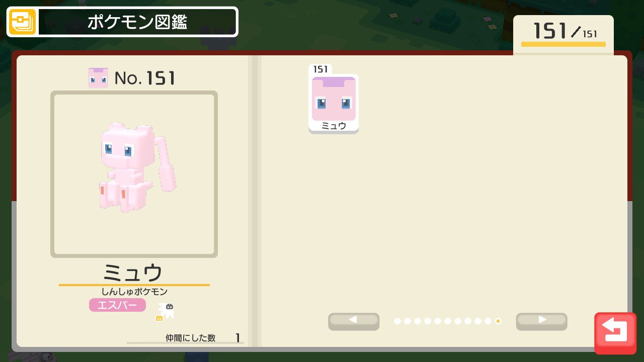Click the yellow Pokémon head evolution icon
This screenshot has width=644, height=362.
[159, 318]
